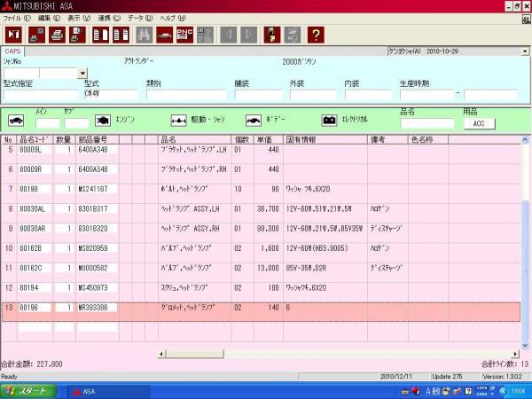The width and height of the screenshot is (532, 399).
Task: Open the シャシNo dropdown arrow
Action: click(x=82, y=74)
